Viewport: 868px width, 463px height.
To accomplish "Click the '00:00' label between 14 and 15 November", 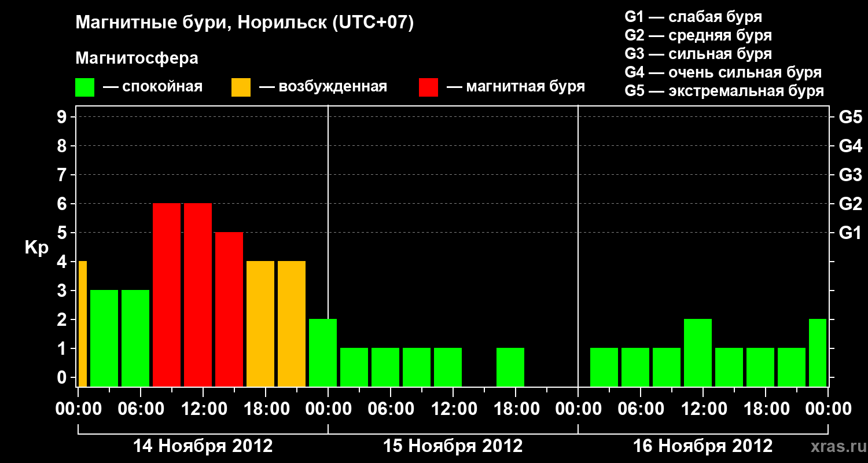I will coord(328,409).
